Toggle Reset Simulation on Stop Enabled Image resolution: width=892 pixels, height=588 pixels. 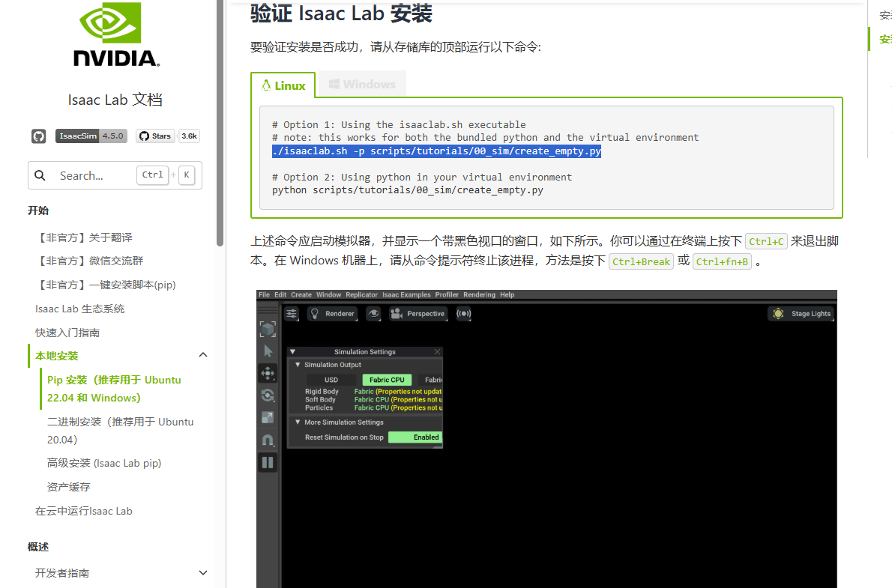click(x=415, y=437)
